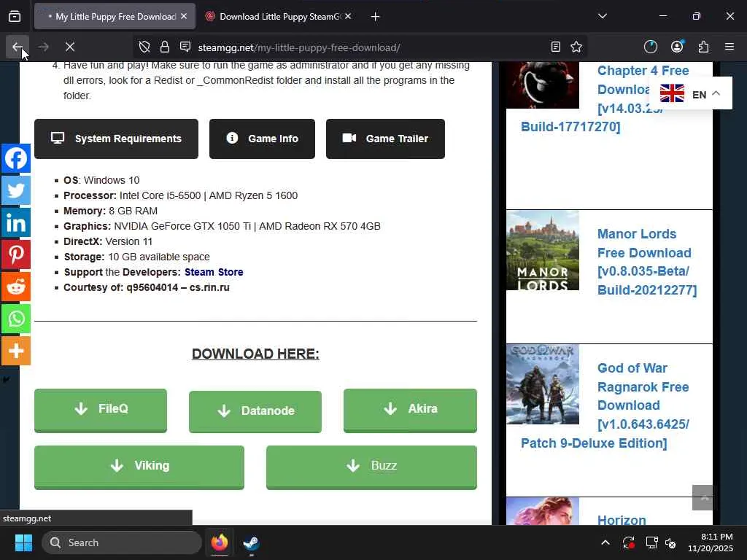Image resolution: width=747 pixels, height=560 pixels.
Task: Open sync tray icon with red dot
Action: [x=628, y=542]
